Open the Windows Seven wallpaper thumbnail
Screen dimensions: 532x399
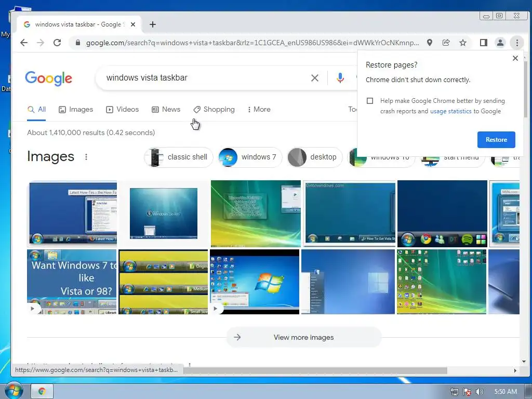pyautogui.click(x=164, y=214)
